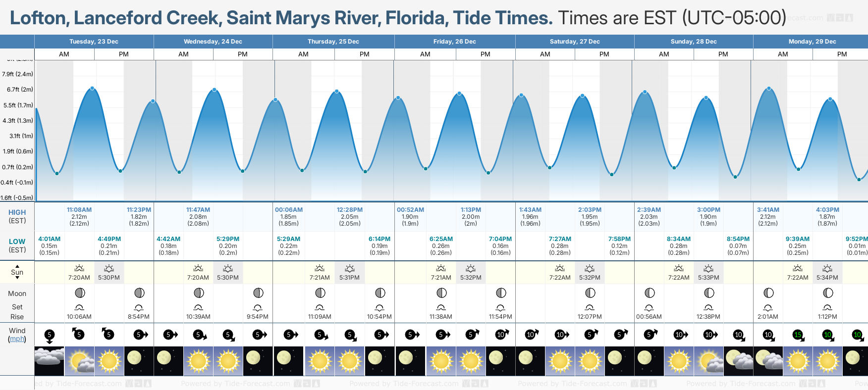Click the 4:01AM low tide point on the curve

(57, 173)
